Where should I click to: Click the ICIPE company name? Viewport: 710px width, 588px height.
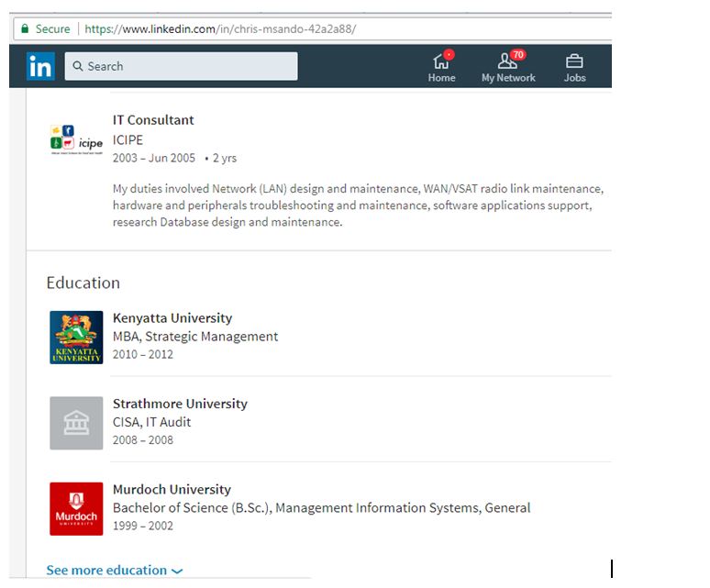click(128, 139)
